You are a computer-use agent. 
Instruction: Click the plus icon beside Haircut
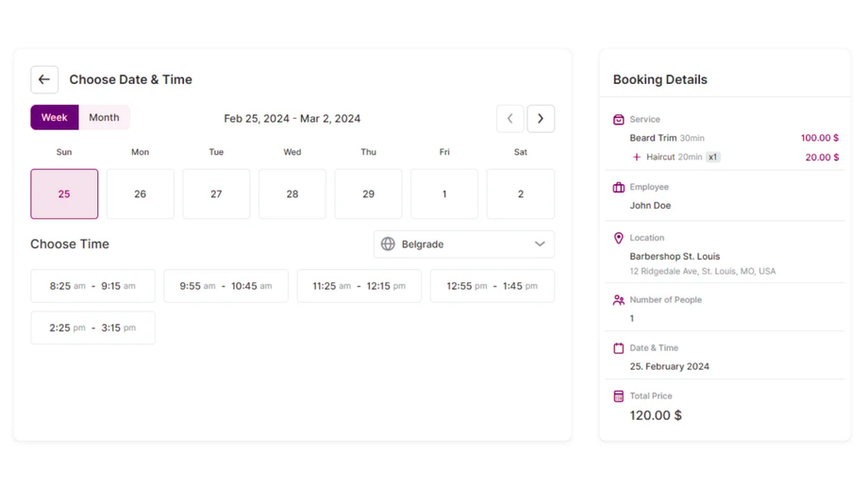(x=637, y=158)
